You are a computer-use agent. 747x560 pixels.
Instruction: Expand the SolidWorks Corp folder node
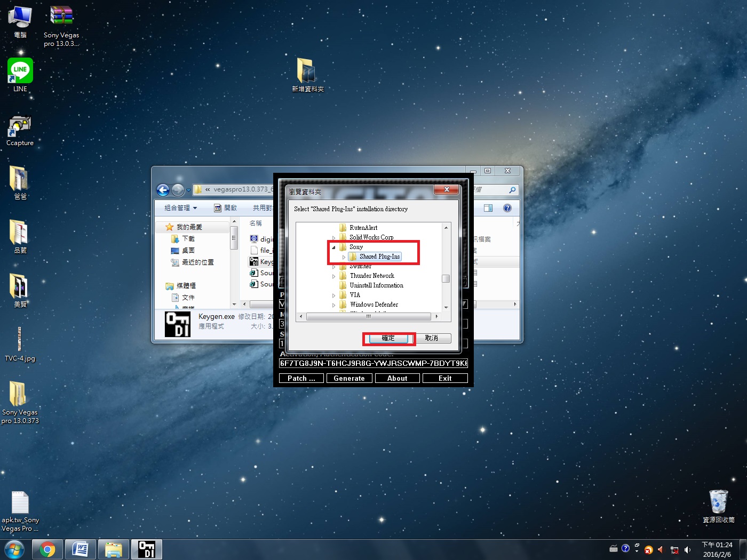334,238
